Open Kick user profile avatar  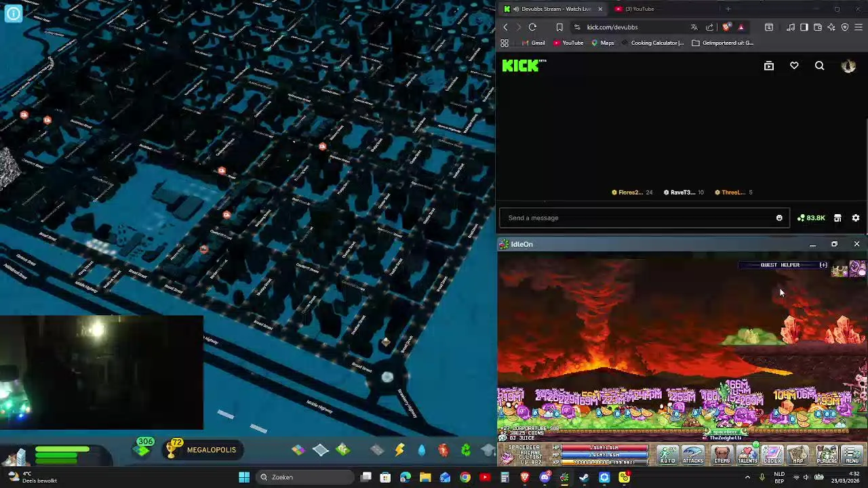[848, 66]
